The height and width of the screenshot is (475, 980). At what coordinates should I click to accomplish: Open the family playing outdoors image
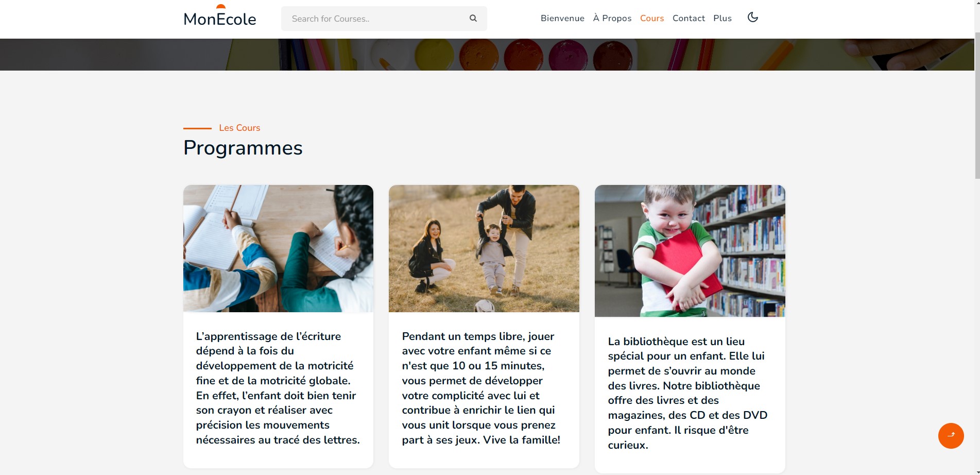[484, 248]
